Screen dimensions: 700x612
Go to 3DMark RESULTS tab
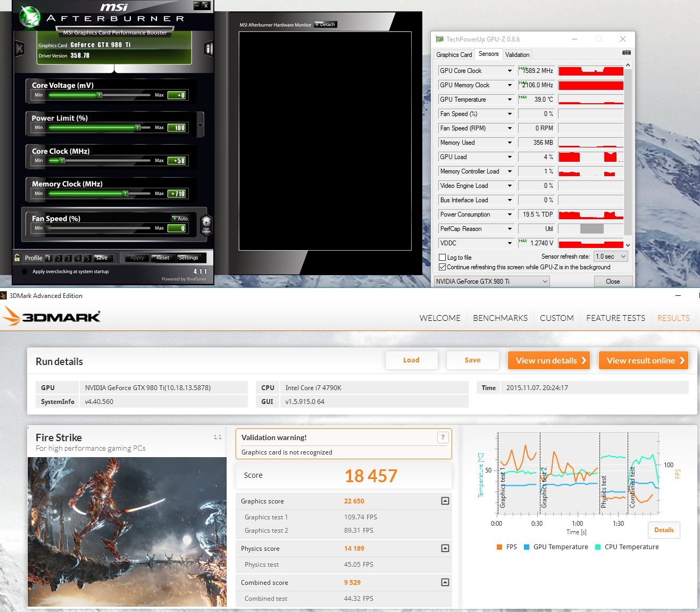point(673,318)
